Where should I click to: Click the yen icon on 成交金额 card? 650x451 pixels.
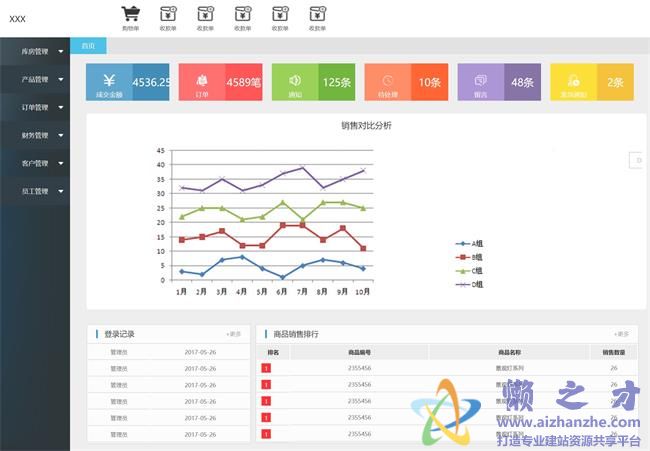[x=109, y=80]
